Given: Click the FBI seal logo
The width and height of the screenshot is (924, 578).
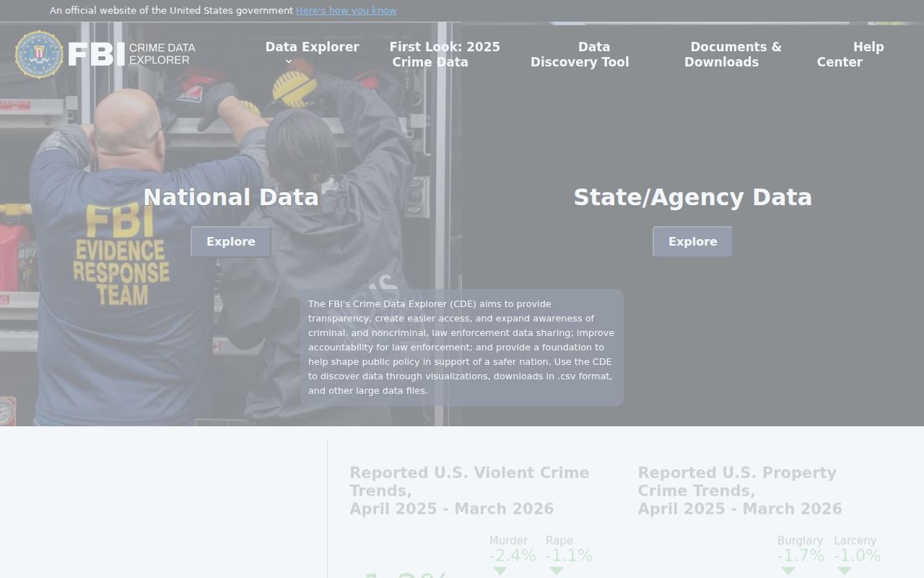Looking at the screenshot, I should [39, 54].
